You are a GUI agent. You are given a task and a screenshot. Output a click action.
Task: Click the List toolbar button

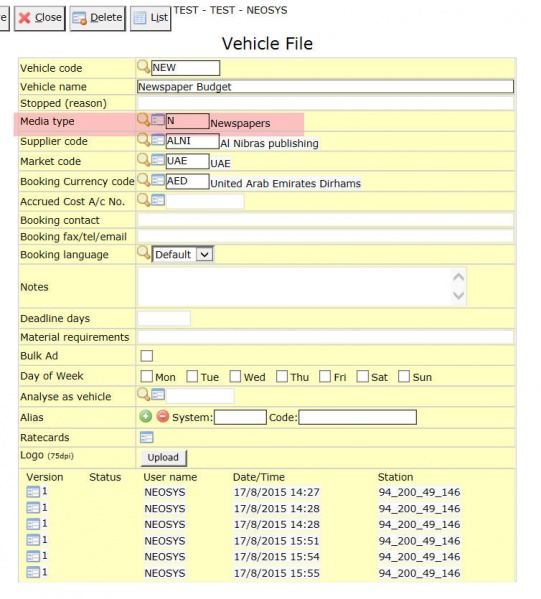coord(151,18)
